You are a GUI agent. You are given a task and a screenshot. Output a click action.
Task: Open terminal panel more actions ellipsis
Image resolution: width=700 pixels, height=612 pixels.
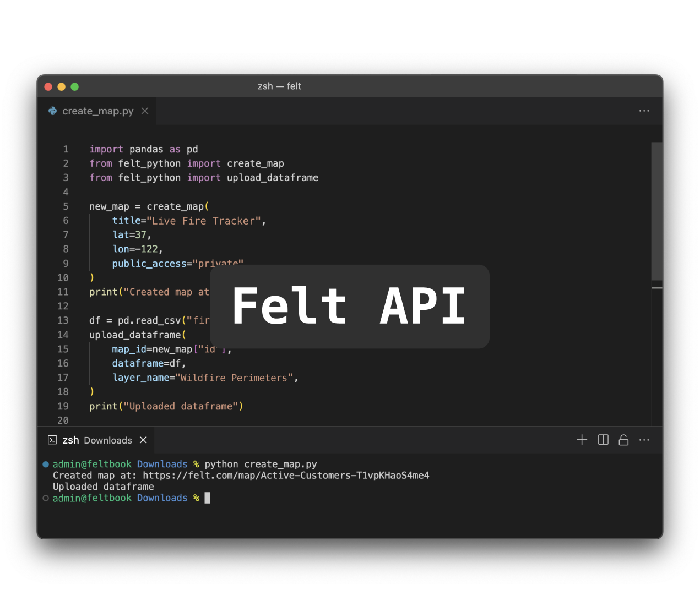point(644,440)
